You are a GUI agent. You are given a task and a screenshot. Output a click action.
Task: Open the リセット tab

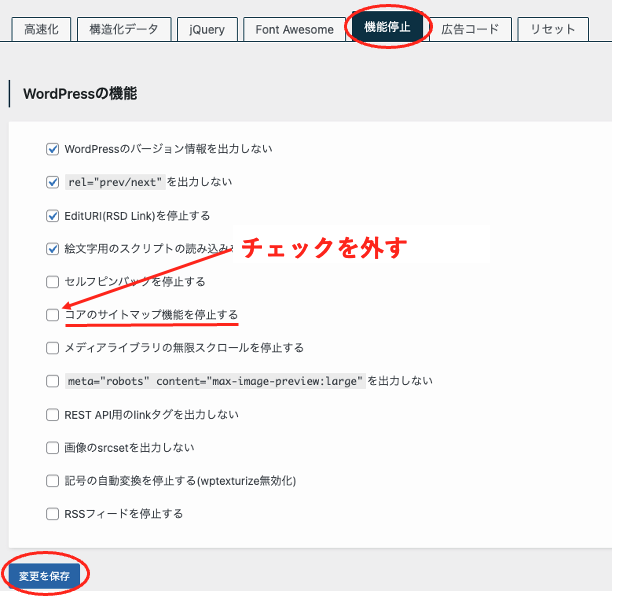point(553,29)
